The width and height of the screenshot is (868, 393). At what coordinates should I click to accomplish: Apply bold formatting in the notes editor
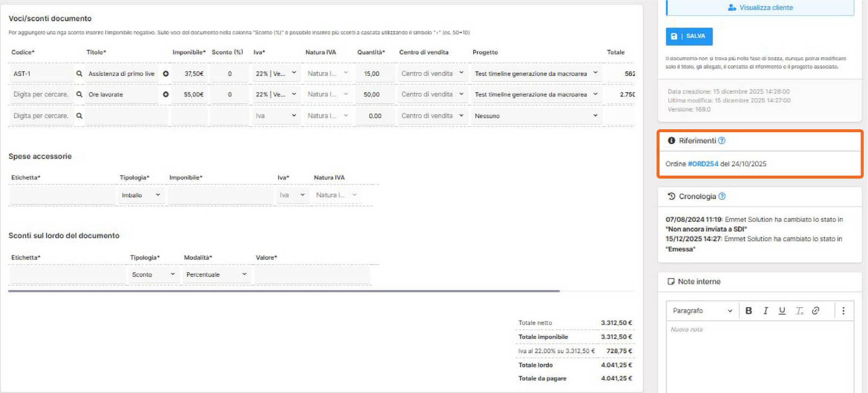tap(749, 311)
